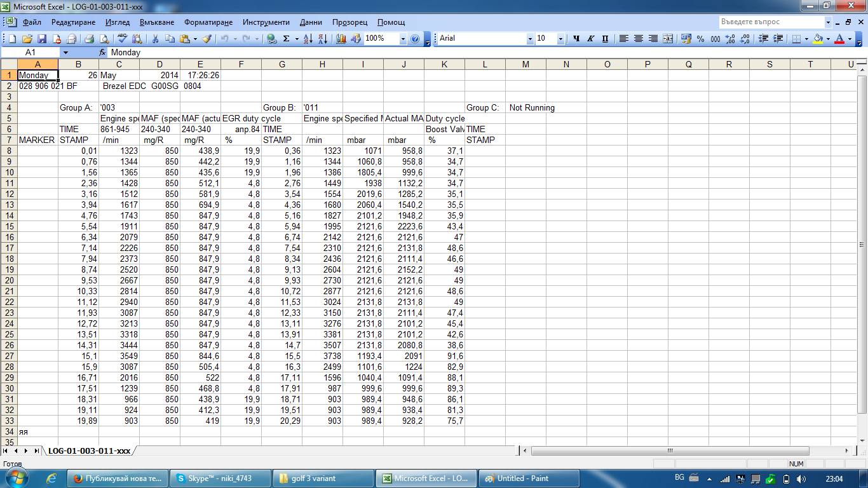Sort ascending using the toolbar icon
Screen dimensions: 868x488
308,39
